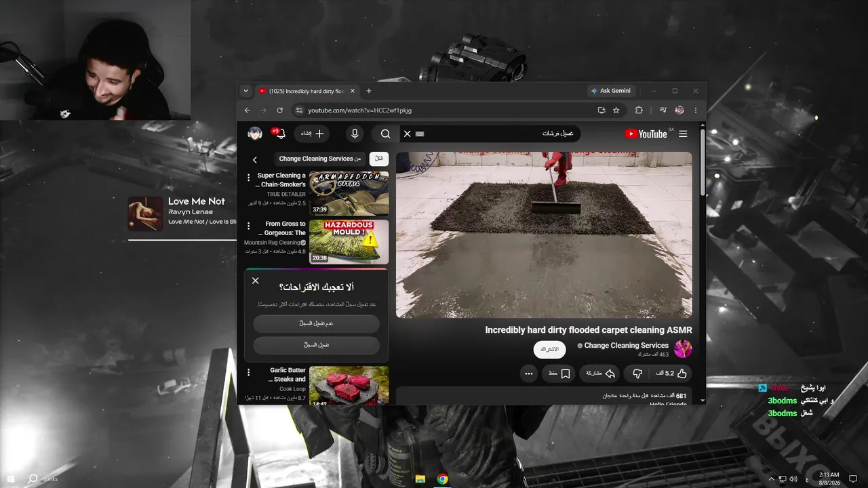Select the Change Cleaning Services filter chip

click(320, 159)
